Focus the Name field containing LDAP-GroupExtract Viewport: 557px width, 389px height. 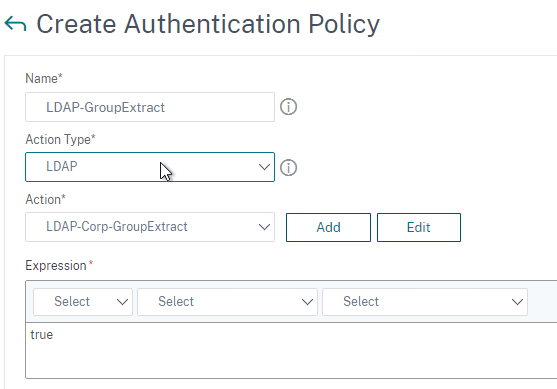point(150,107)
